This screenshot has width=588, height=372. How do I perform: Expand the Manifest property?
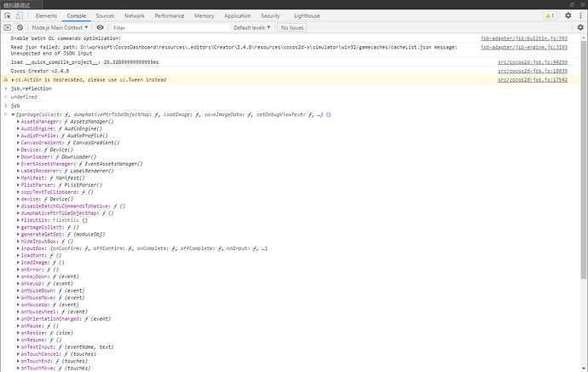18,178
